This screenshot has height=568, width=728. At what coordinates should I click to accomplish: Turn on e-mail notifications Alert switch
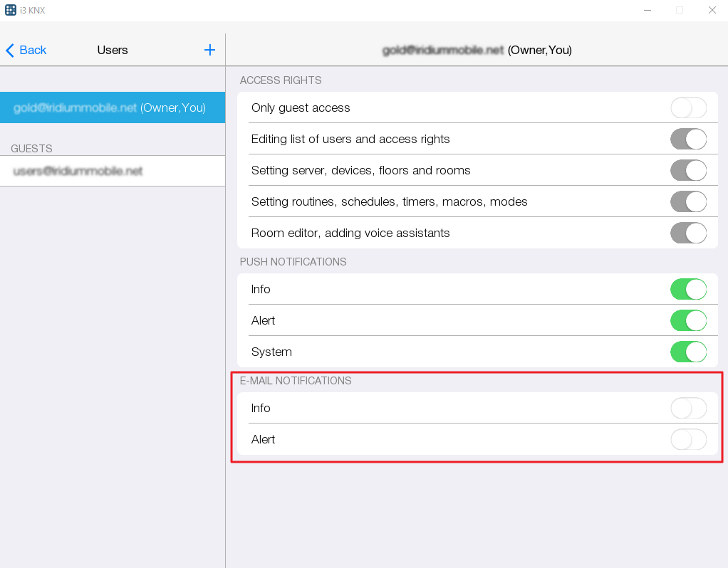point(688,440)
